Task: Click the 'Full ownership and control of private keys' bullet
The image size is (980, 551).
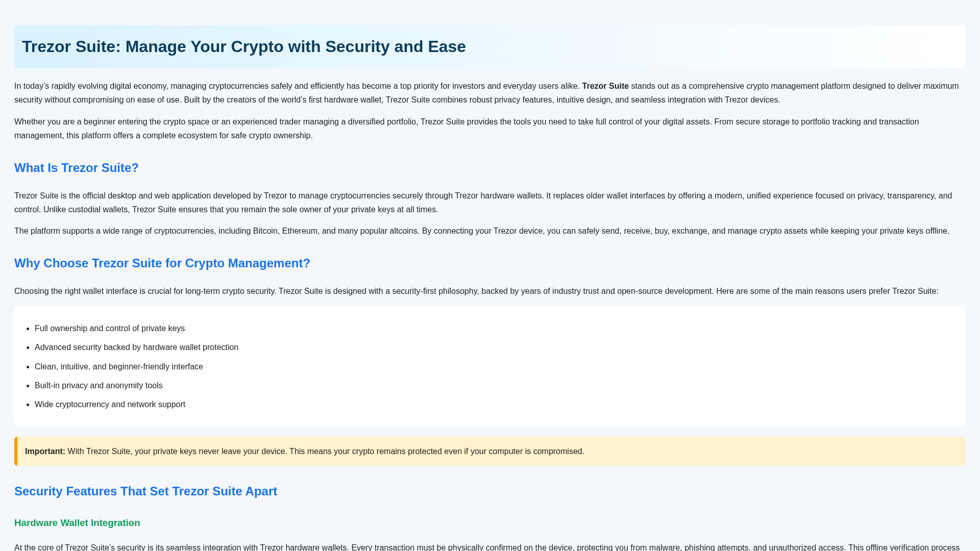Action: (110, 329)
